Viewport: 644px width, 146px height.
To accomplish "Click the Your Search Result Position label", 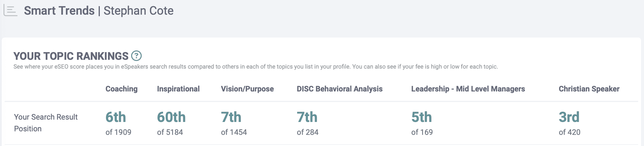I will click(46, 123).
